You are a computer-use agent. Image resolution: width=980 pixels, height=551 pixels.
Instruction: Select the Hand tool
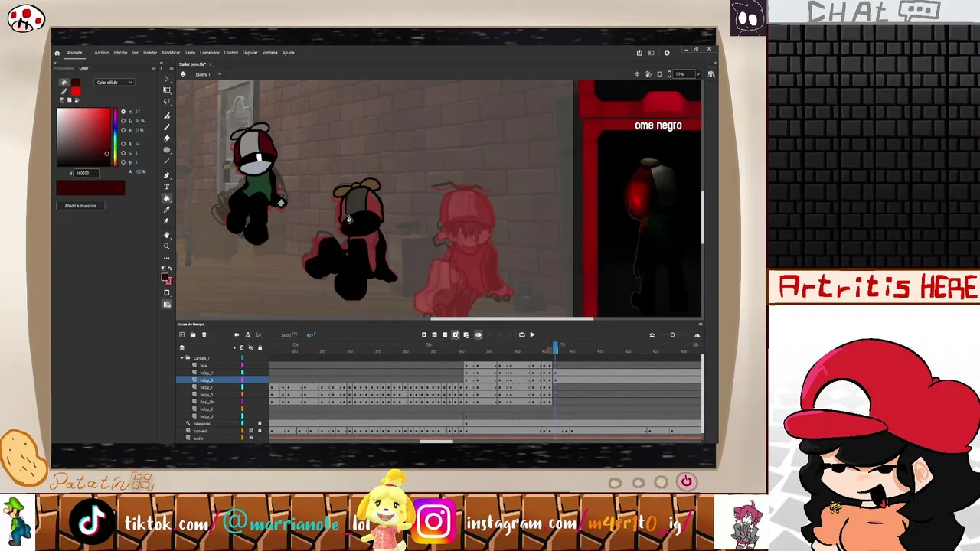(x=167, y=235)
